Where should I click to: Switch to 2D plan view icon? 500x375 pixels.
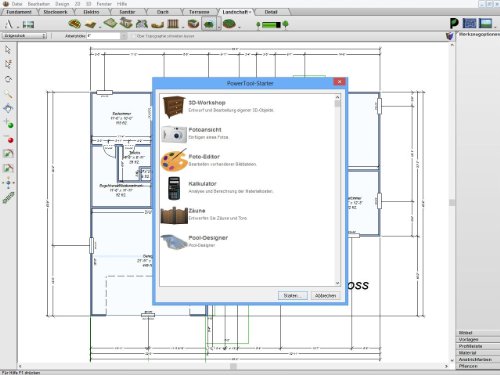(470, 23)
